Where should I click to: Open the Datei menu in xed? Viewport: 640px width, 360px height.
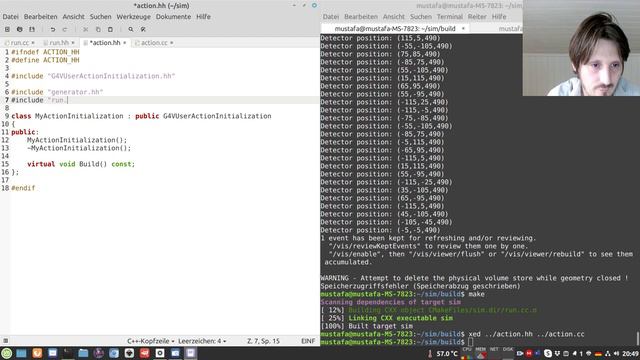pos(11,17)
